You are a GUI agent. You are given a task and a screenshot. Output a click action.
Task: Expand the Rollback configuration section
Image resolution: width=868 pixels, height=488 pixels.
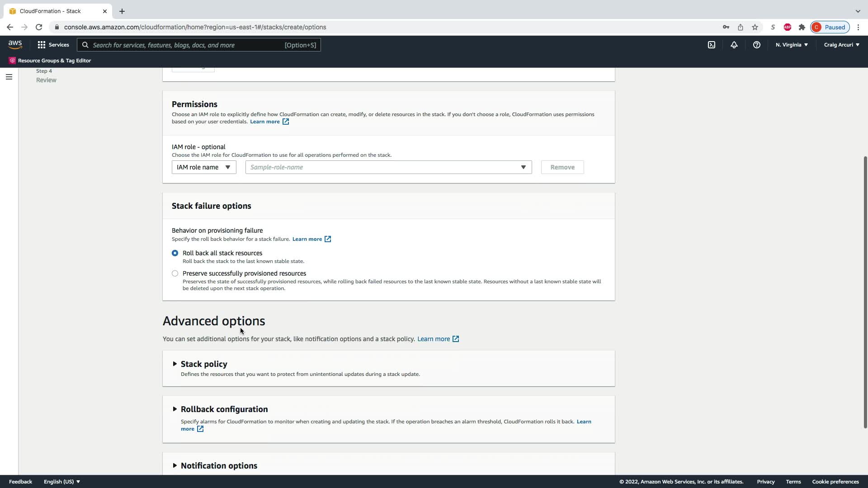[x=224, y=409]
